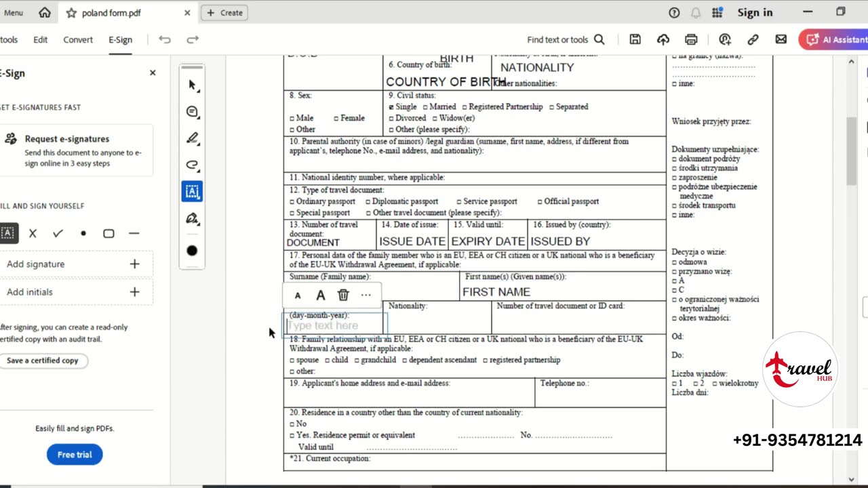Star the poland form.pdf tab
Image resolution: width=868 pixels, height=488 pixels.
click(x=71, y=13)
